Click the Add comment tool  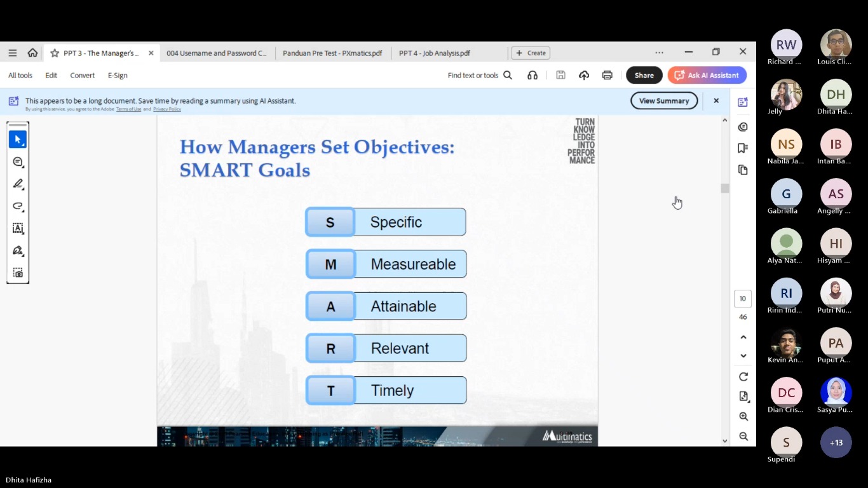point(18,162)
